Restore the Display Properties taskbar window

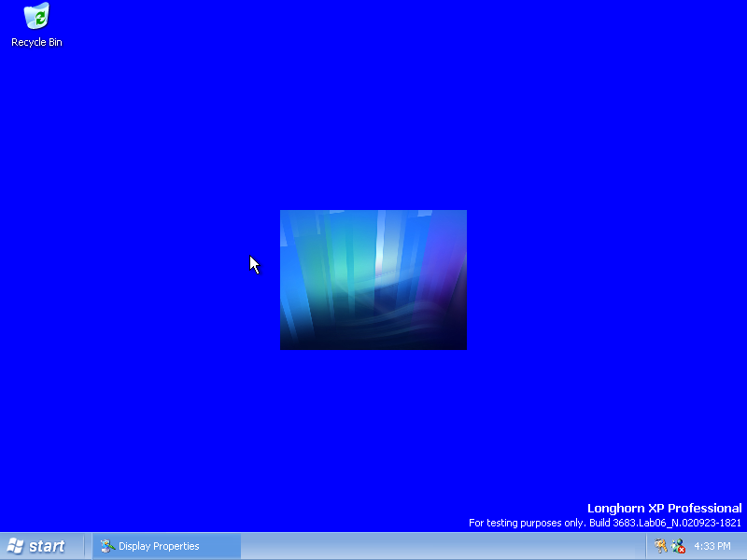pos(167,546)
